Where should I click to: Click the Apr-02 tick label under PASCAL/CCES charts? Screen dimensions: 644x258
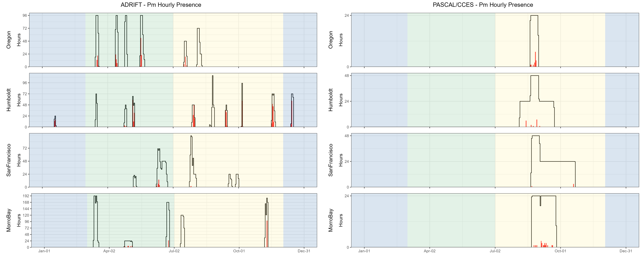pos(430,251)
